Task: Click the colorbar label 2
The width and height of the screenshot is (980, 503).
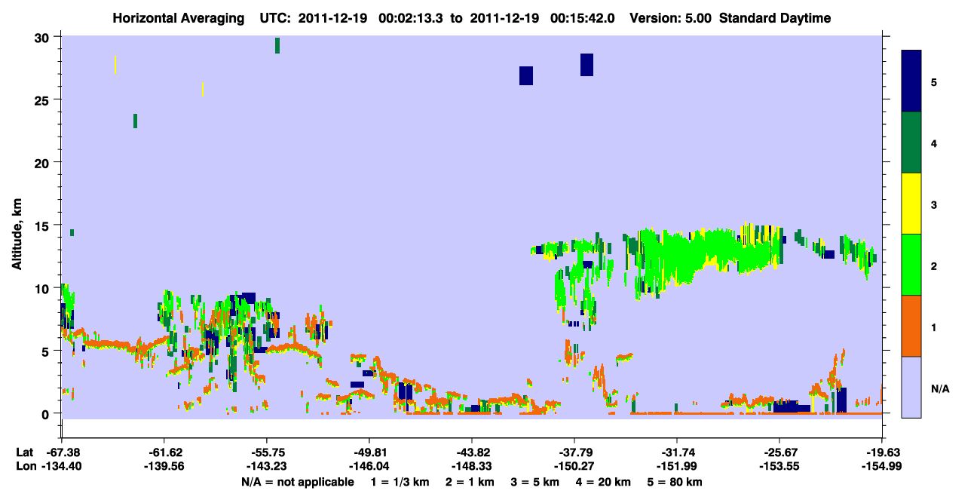Action: [934, 265]
